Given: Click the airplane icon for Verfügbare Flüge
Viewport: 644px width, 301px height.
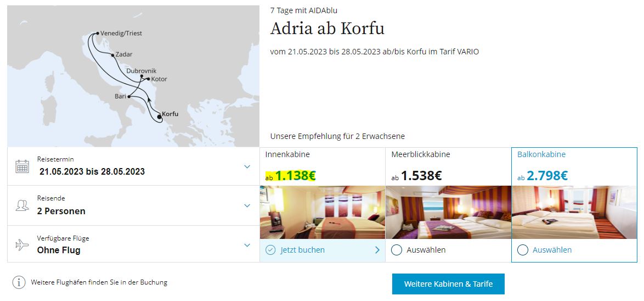Looking at the screenshot, I should (22, 244).
